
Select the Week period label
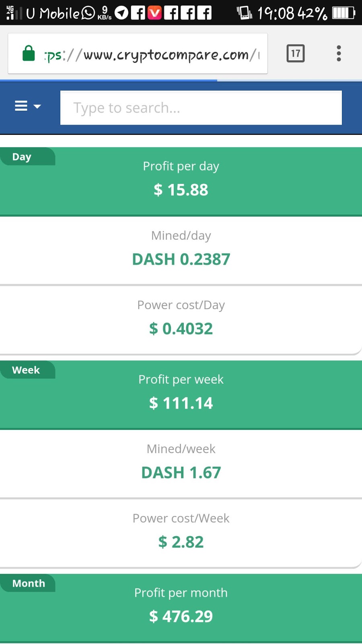[x=26, y=370]
